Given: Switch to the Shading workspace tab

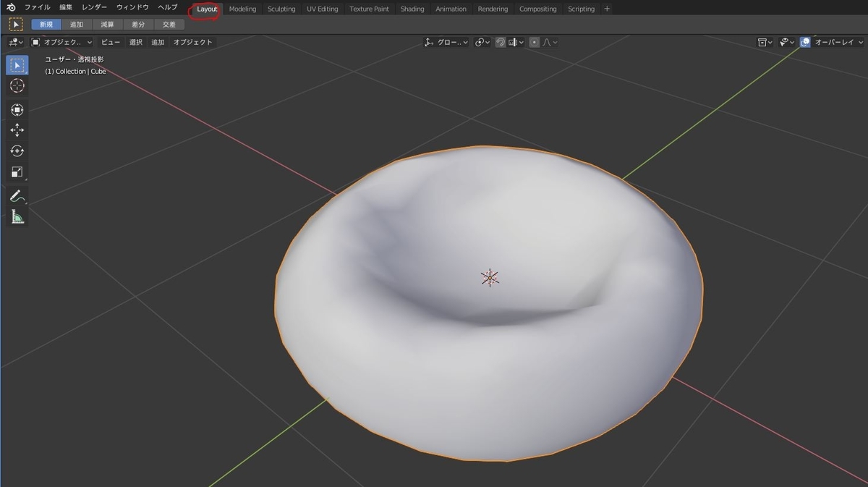Looking at the screenshot, I should (412, 9).
